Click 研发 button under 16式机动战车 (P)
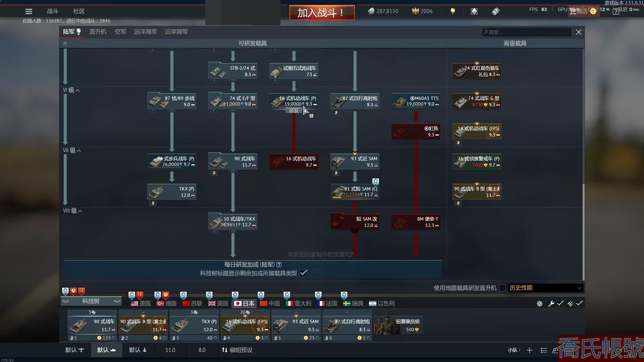The height and width of the screenshot is (362, 644). (294, 111)
